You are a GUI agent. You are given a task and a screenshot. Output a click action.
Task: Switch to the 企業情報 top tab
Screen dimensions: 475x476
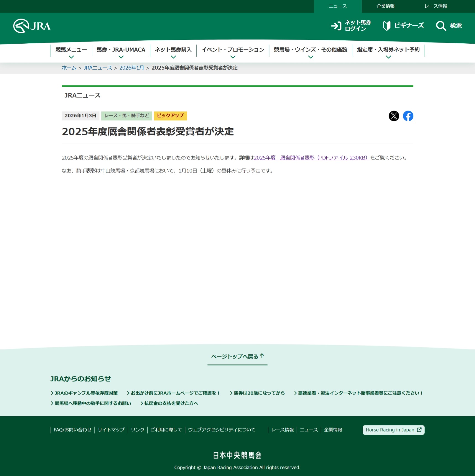point(385,6)
